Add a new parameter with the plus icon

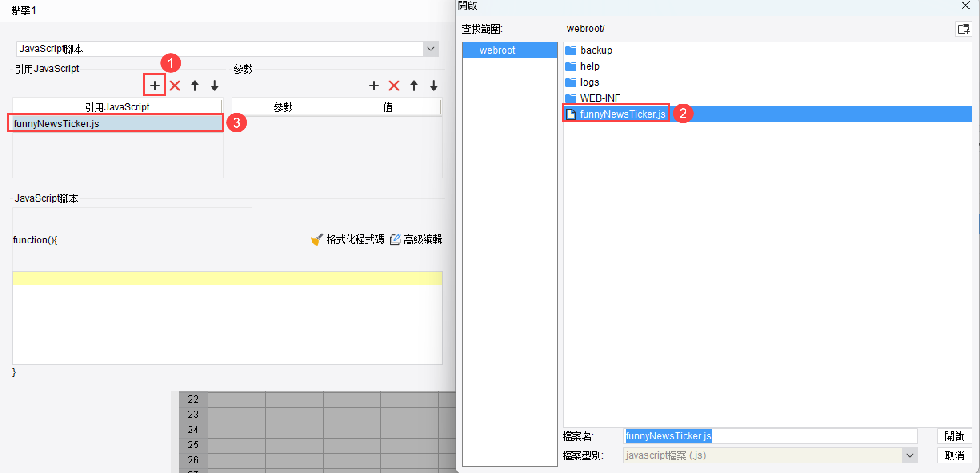pos(374,85)
